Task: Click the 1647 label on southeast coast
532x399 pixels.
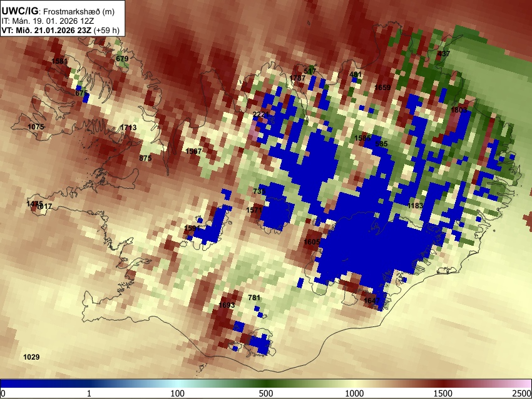Action: [x=372, y=301]
